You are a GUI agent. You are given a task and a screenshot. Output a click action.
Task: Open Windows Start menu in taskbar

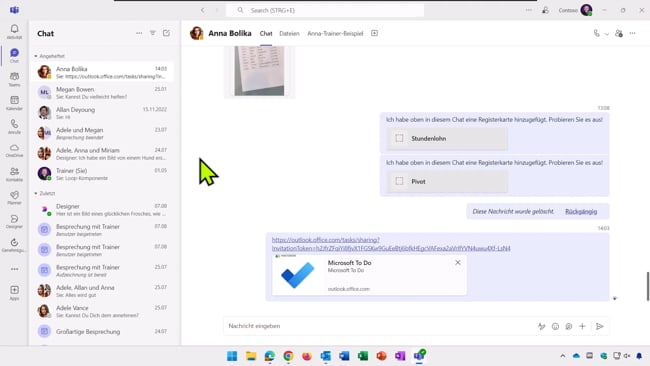click(x=232, y=356)
